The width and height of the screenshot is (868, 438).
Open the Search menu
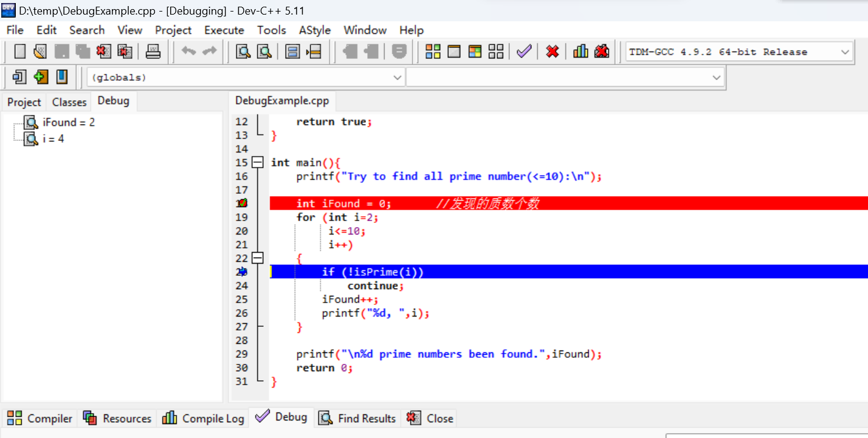(87, 30)
